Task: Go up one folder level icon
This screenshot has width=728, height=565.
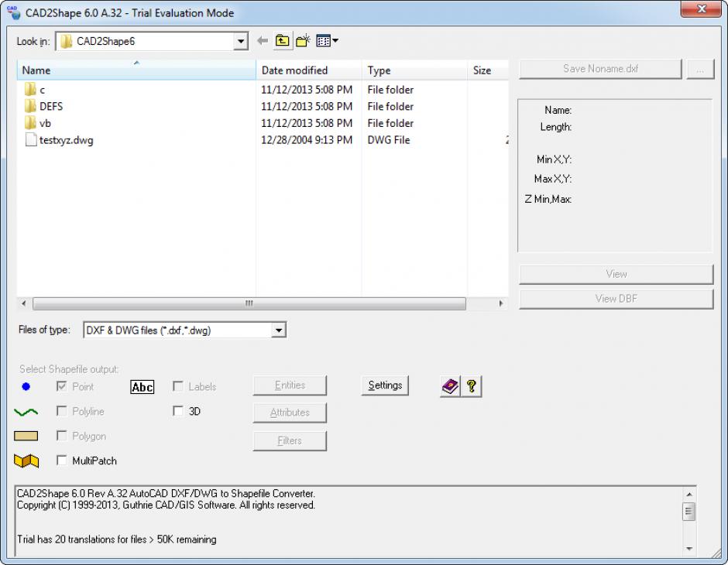Action: pyautogui.click(x=282, y=41)
